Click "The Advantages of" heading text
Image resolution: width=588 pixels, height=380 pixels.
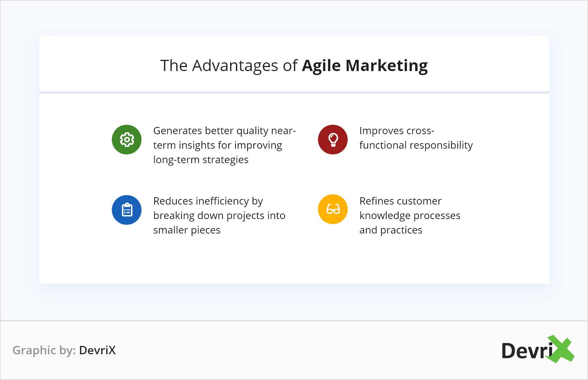click(229, 66)
